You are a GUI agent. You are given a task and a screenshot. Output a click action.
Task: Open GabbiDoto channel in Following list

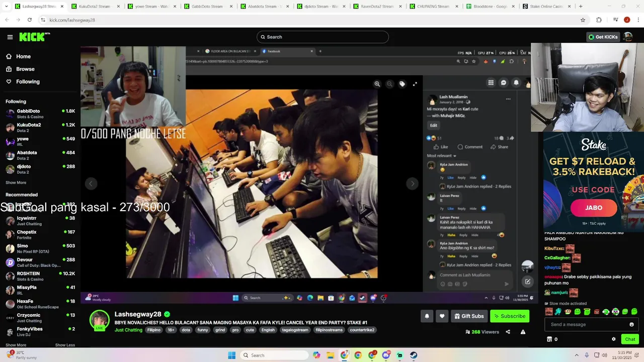coord(40,114)
